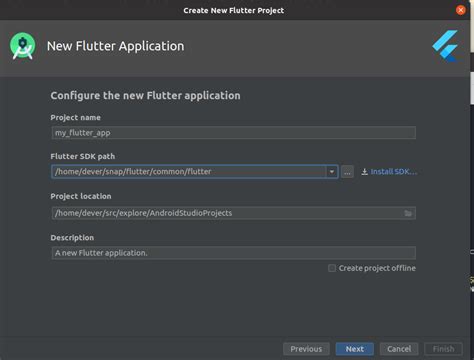Viewport: 474px width, 360px height.
Task: Open the ellipsis browse button for SDK path
Action: [347, 172]
